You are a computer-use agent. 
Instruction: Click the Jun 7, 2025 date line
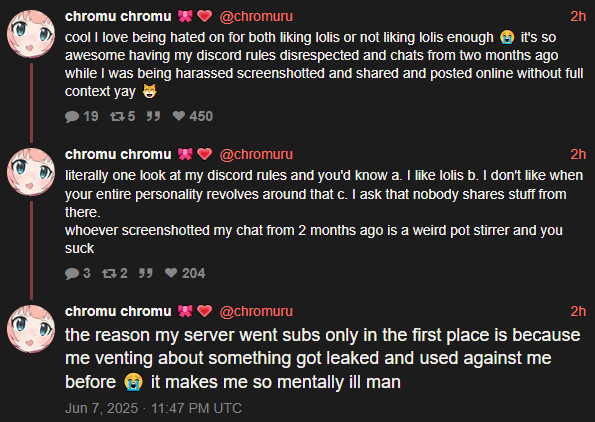(153, 408)
